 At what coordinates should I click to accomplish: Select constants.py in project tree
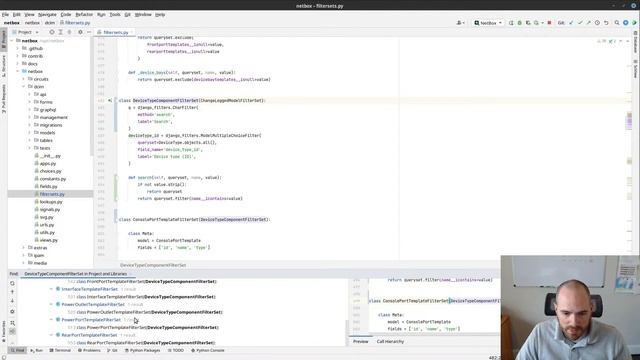(53, 179)
